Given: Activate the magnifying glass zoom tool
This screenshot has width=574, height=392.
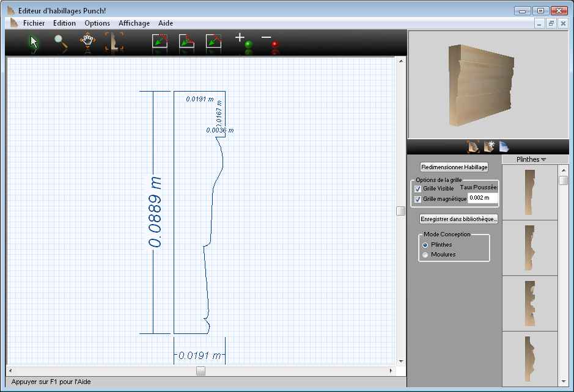Looking at the screenshot, I should 61,42.
